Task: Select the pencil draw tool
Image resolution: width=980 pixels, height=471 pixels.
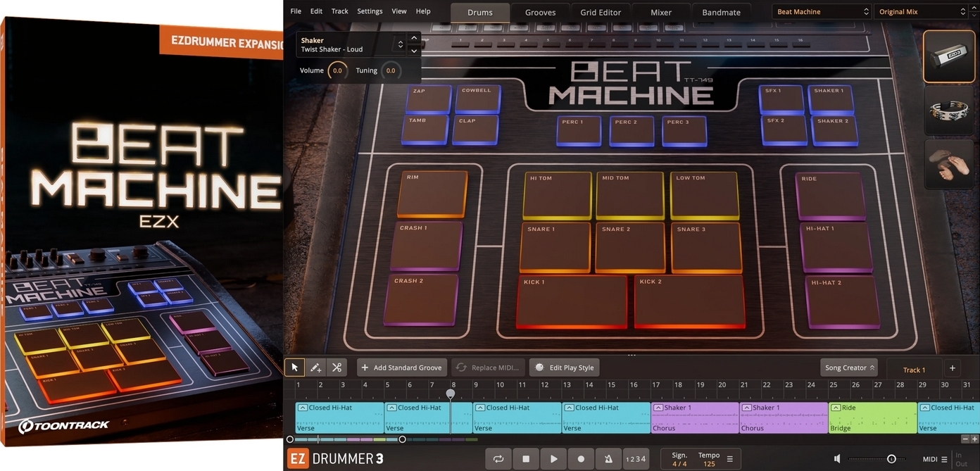Action: point(315,367)
